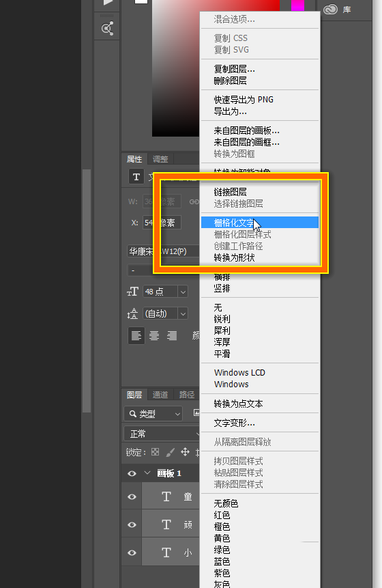
Task: Right align text in Properties panel
Action: tap(172, 335)
